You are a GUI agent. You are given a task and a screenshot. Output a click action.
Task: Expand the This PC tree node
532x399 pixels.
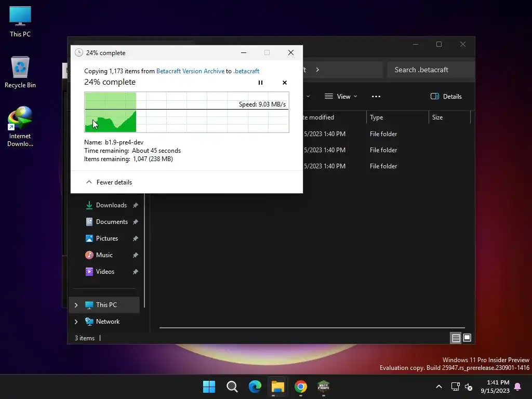coord(76,305)
